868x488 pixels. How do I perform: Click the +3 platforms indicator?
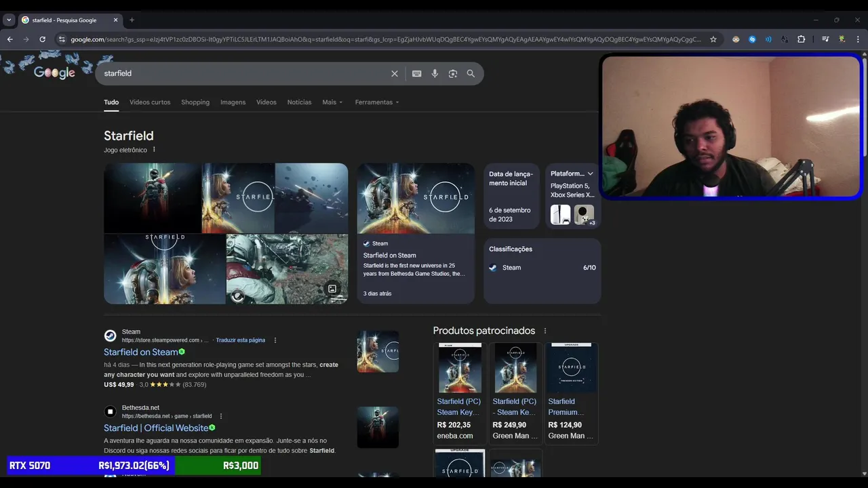click(x=591, y=222)
